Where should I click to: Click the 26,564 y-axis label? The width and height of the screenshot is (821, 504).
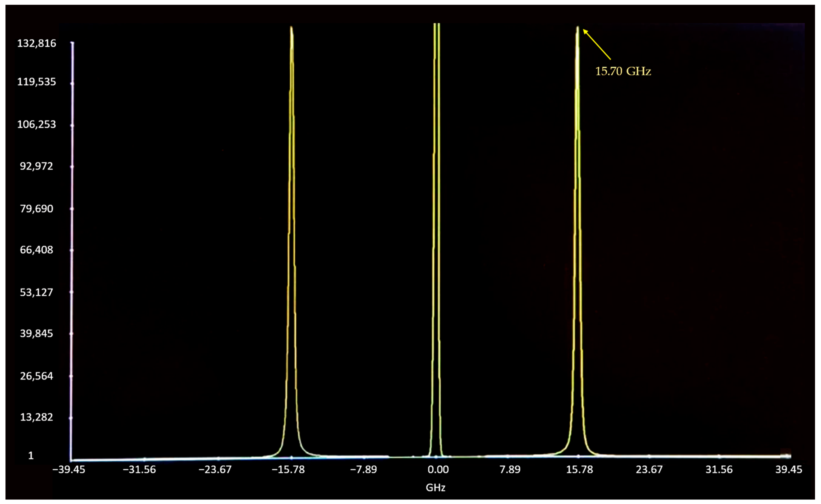point(37,376)
